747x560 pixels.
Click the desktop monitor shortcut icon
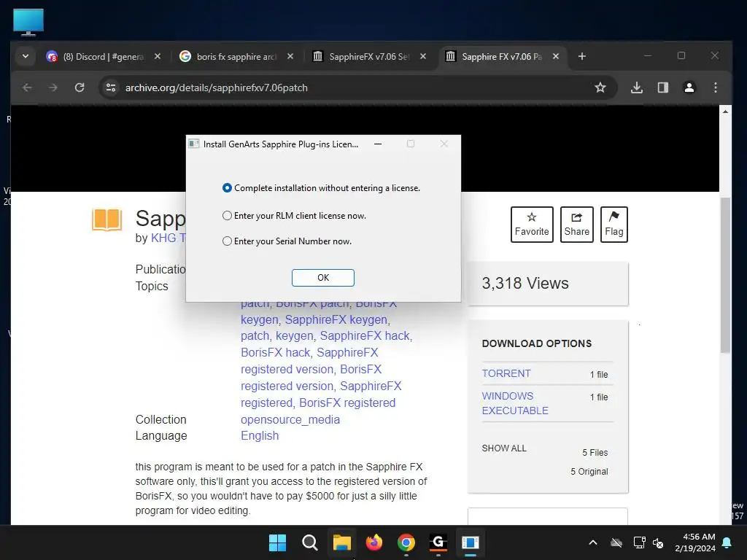[x=28, y=23]
